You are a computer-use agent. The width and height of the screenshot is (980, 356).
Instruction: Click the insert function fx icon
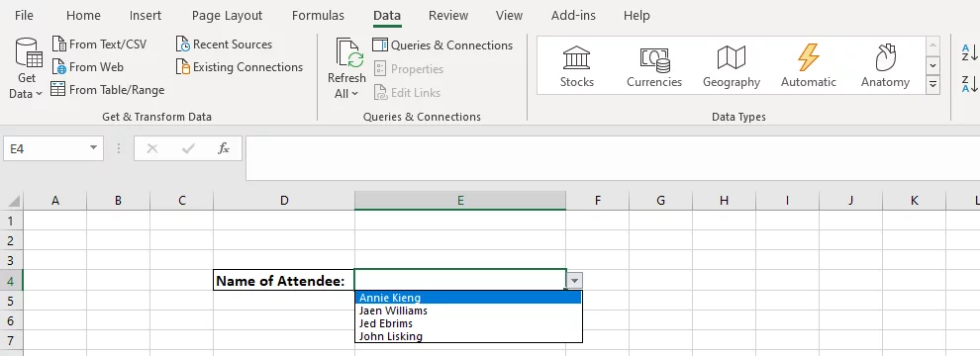coord(223,148)
